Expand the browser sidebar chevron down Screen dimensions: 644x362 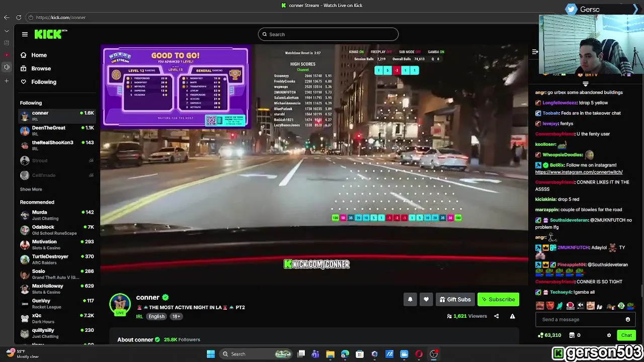click(x=7, y=31)
